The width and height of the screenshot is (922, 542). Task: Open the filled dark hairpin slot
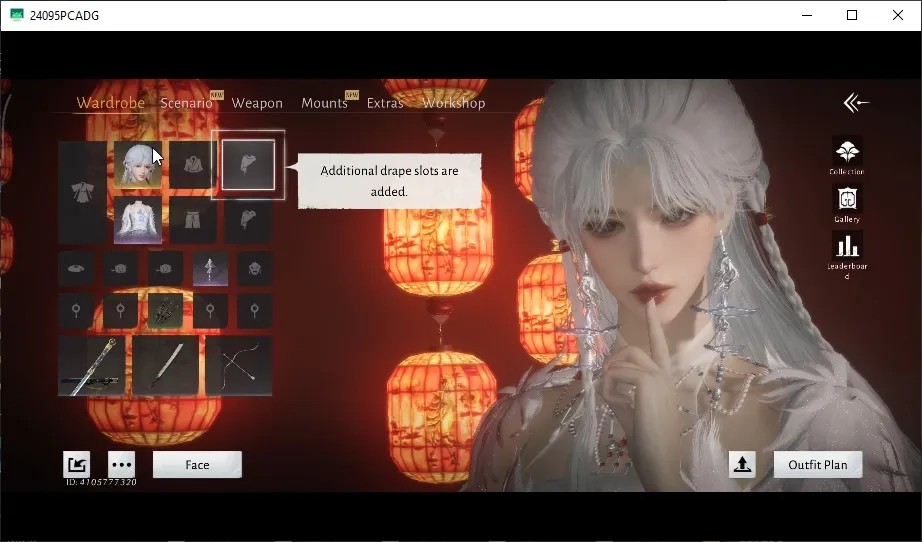coord(165,310)
